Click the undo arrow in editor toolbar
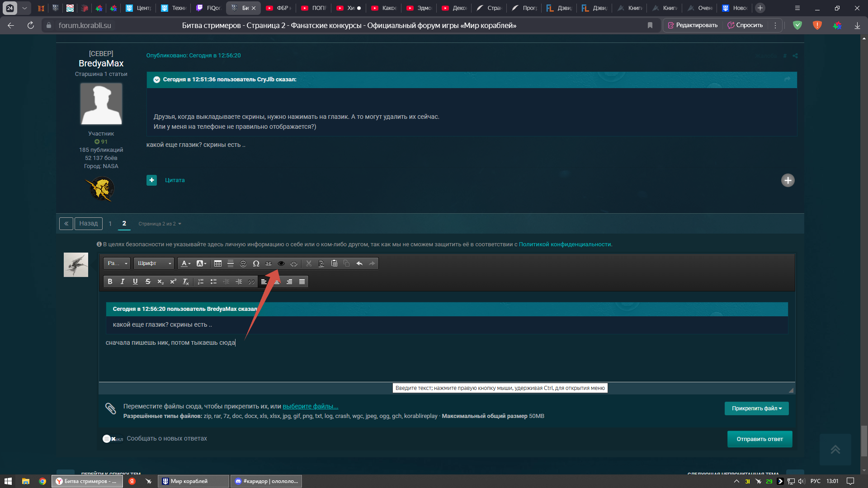868x488 pixels. coord(359,263)
